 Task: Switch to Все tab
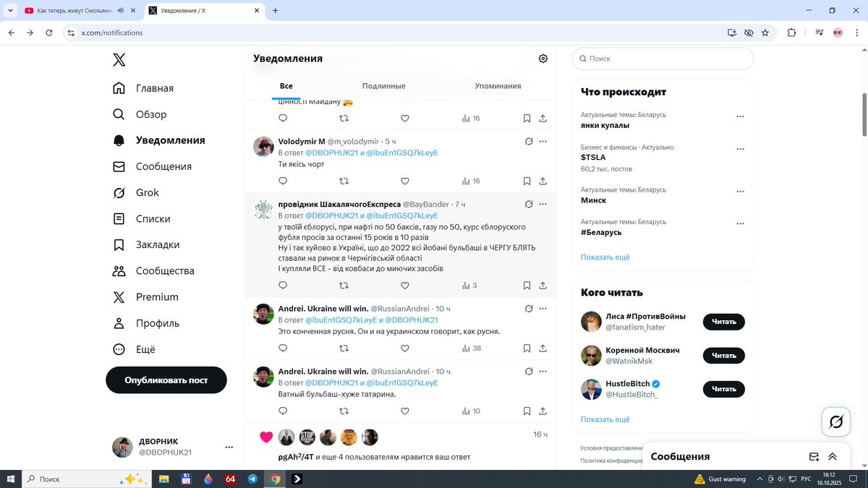[286, 86]
